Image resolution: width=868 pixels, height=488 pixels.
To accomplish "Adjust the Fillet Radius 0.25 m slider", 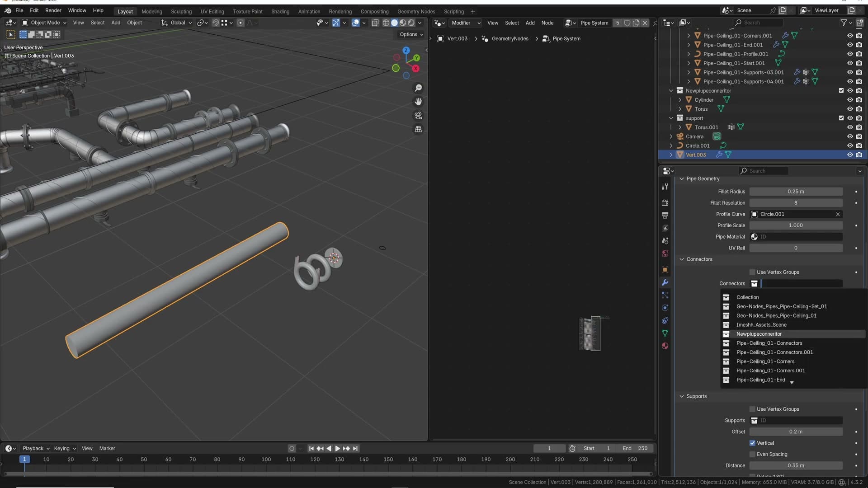I will tap(796, 192).
